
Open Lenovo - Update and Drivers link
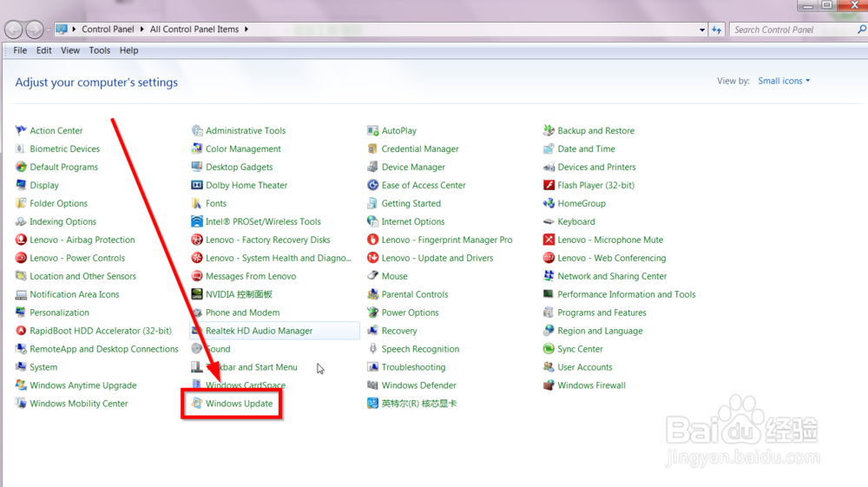click(x=437, y=258)
